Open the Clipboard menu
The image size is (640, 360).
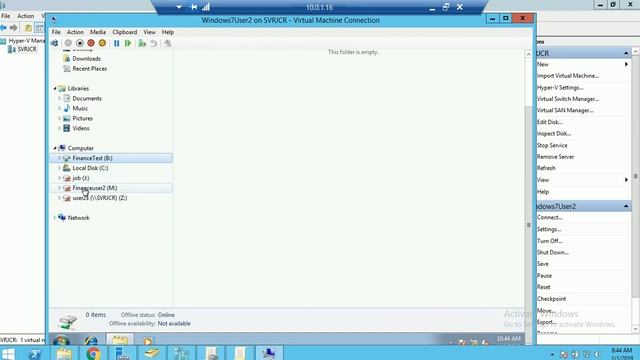click(124, 32)
